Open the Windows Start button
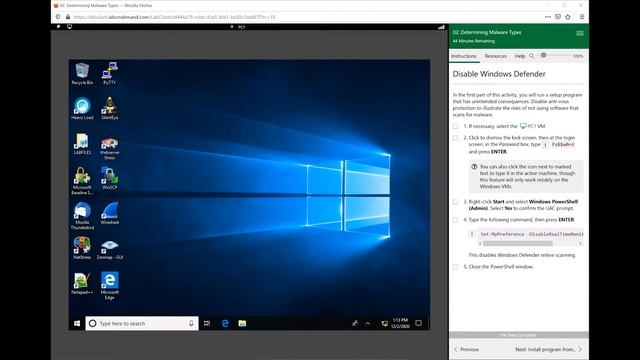The width and height of the screenshot is (640, 360). [77, 323]
